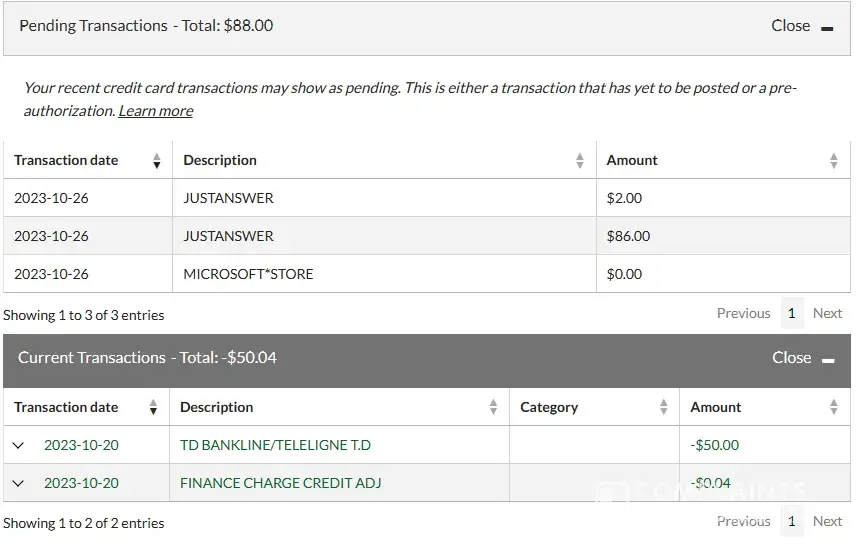Screen dimensions: 856x545
Task: Select page 1 of current transactions
Action: [791, 522]
